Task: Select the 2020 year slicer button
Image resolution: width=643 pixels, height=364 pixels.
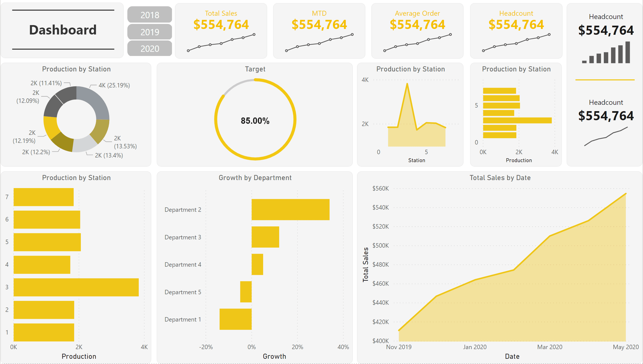Action: click(x=150, y=49)
